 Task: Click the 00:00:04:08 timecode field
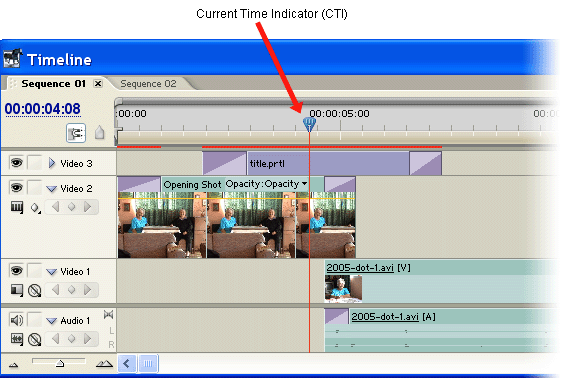tap(43, 109)
